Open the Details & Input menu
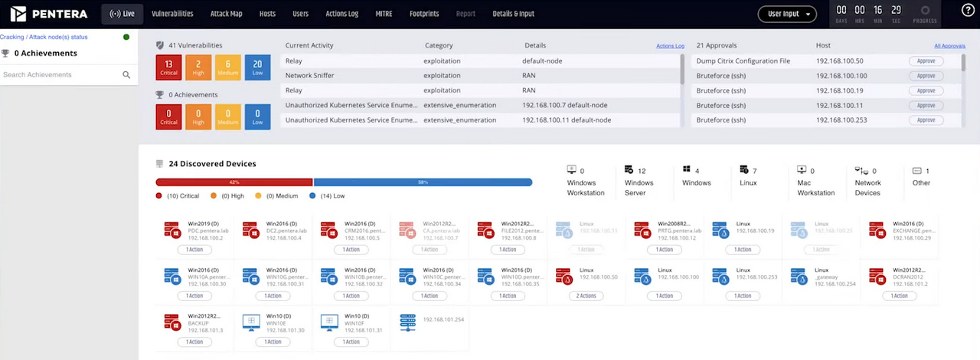Viewport: 980px width, 360px height. coord(513,14)
